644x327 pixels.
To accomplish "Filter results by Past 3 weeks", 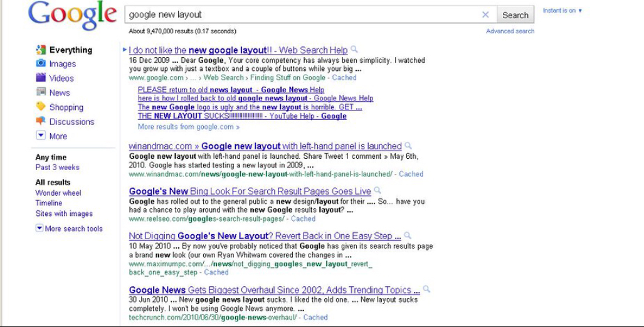I will pos(57,168).
